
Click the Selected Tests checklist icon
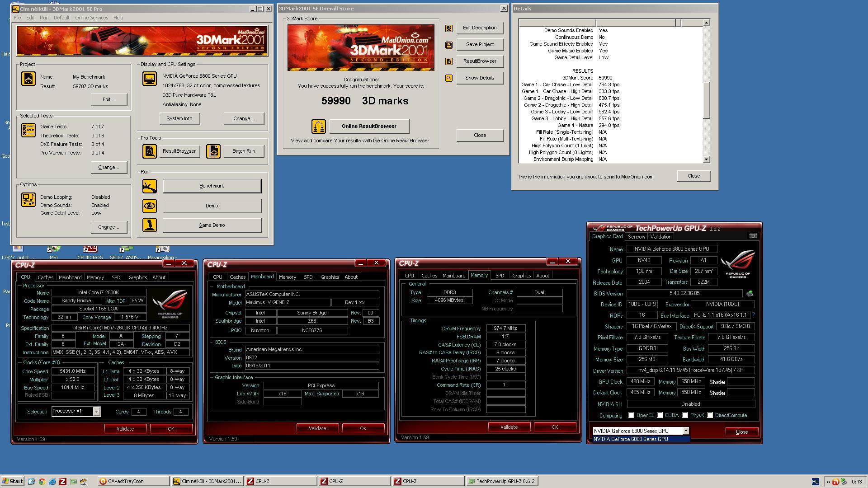point(28,130)
